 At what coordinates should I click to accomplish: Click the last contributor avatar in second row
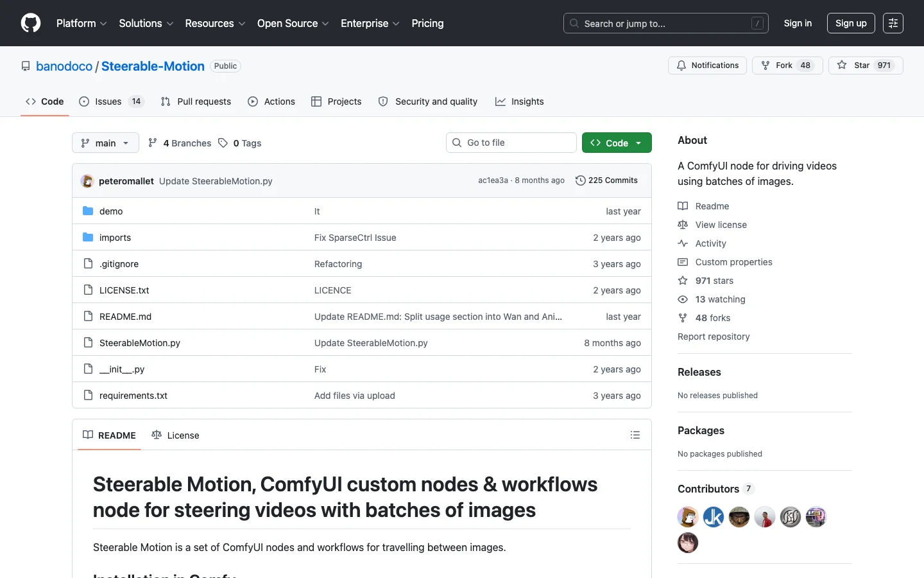pos(688,543)
